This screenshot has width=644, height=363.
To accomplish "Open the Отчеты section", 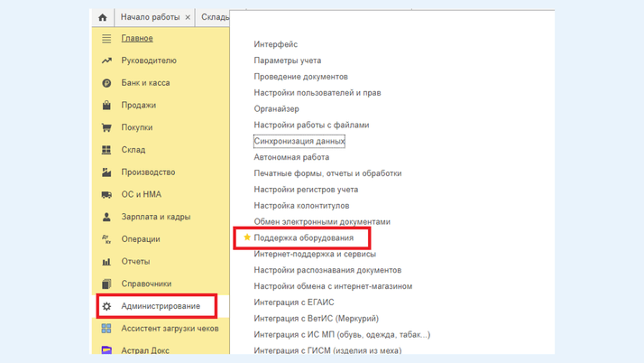I will 135,262.
